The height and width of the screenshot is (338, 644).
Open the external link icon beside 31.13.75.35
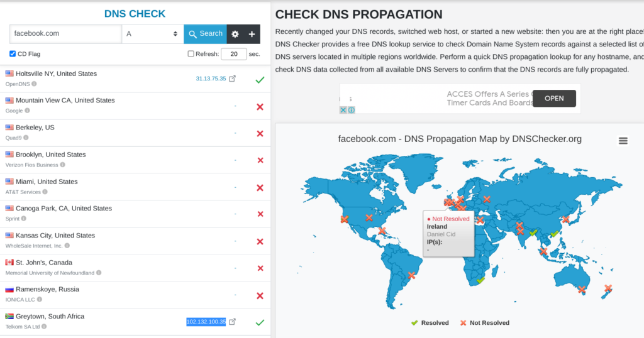(x=233, y=79)
